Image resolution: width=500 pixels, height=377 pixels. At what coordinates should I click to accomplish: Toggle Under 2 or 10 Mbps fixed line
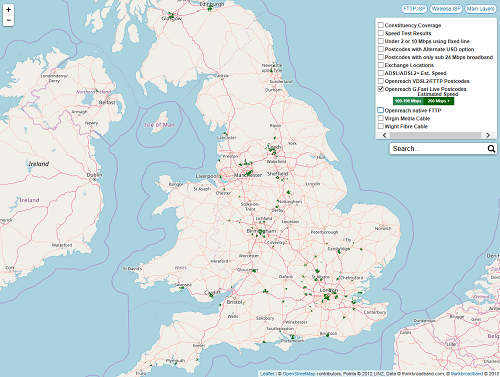click(380, 41)
